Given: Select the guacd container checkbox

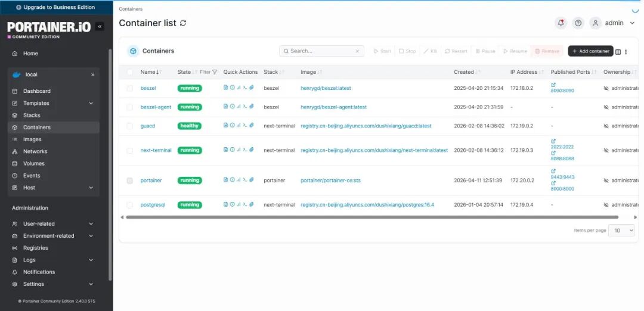Looking at the screenshot, I should click(130, 126).
